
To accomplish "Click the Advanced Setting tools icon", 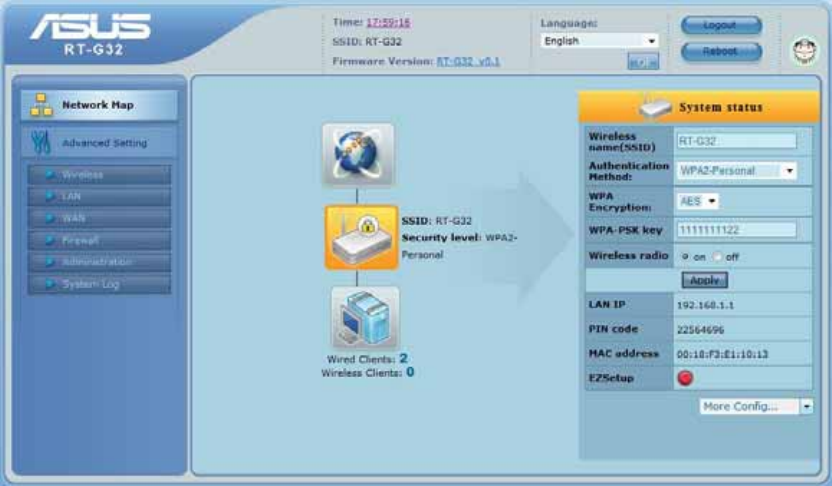I will [40, 142].
